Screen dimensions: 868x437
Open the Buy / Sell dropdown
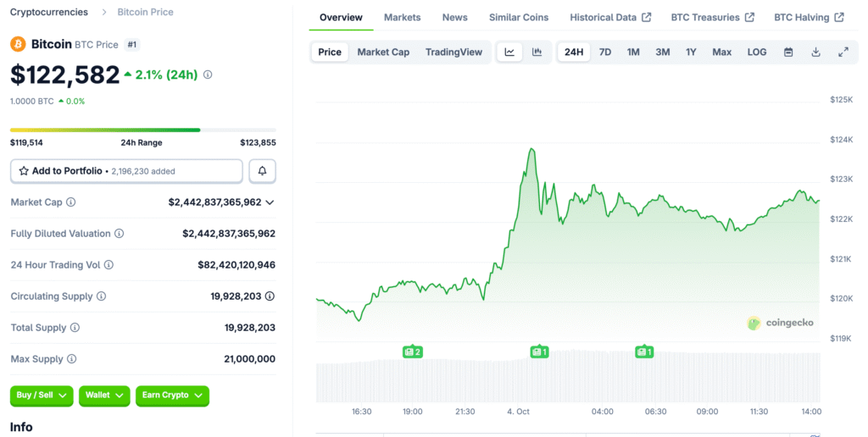[42, 396]
